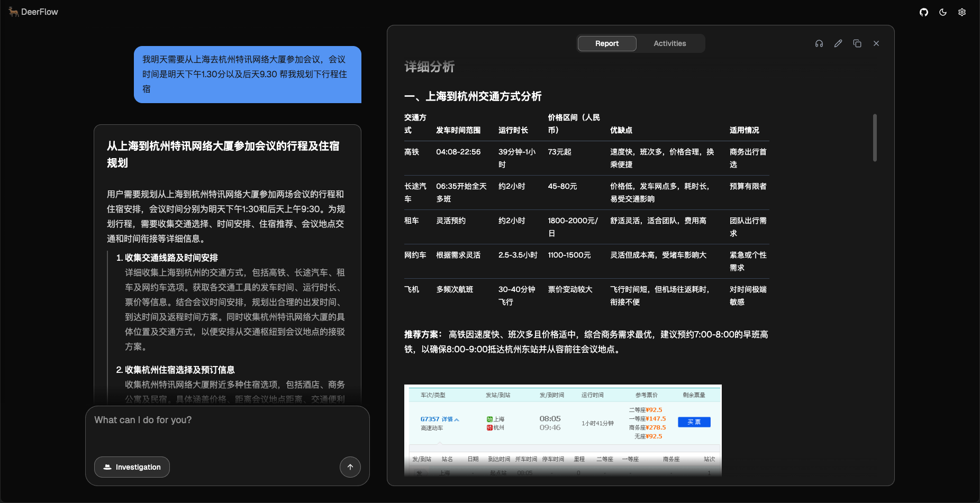The image size is (980, 503).
Task: Click the report panel vertical scrollbar
Action: [x=875, y=138]
